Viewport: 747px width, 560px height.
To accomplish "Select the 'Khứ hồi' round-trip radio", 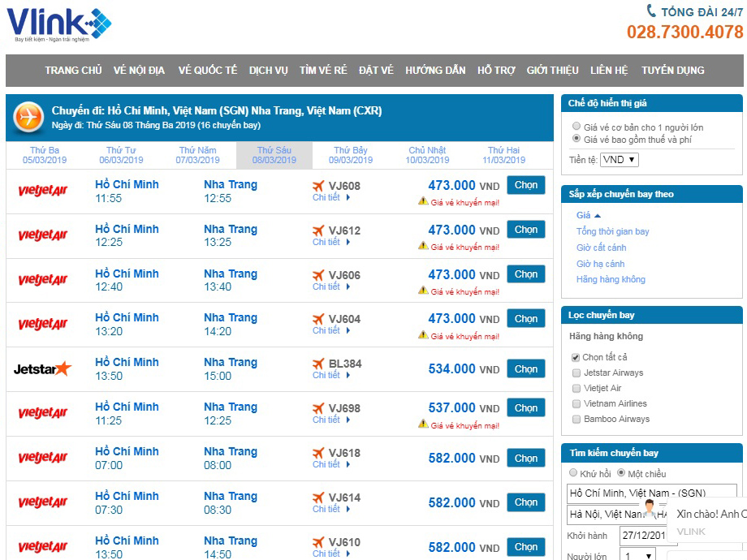I will (573, 473).
